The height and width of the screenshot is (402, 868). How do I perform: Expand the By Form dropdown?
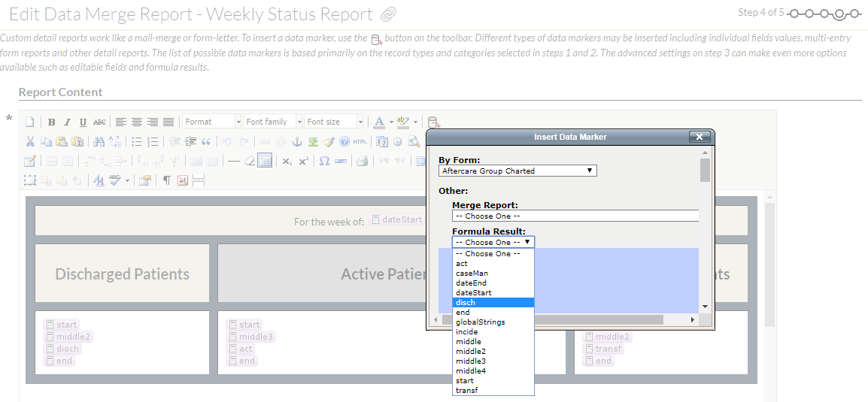(x=517, y=171)
